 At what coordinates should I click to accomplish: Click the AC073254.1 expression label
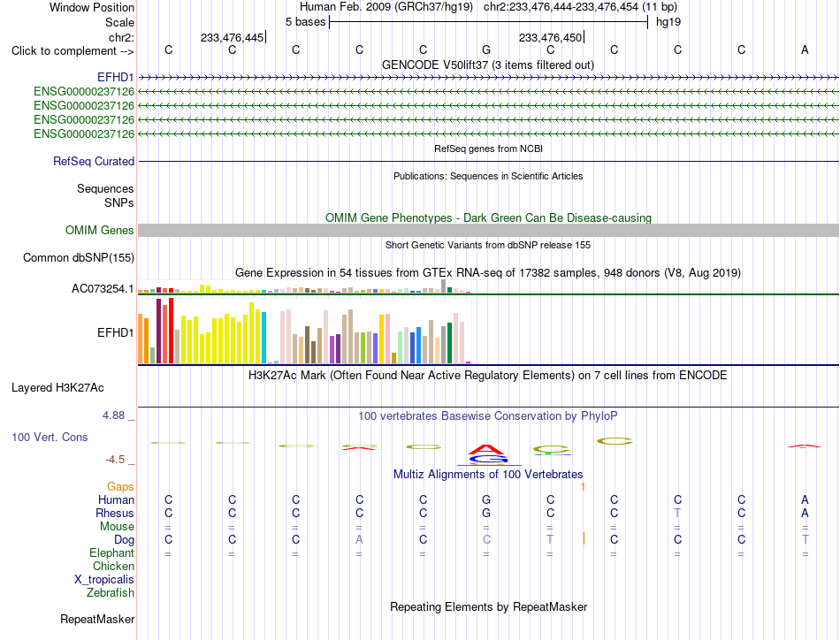103,289
